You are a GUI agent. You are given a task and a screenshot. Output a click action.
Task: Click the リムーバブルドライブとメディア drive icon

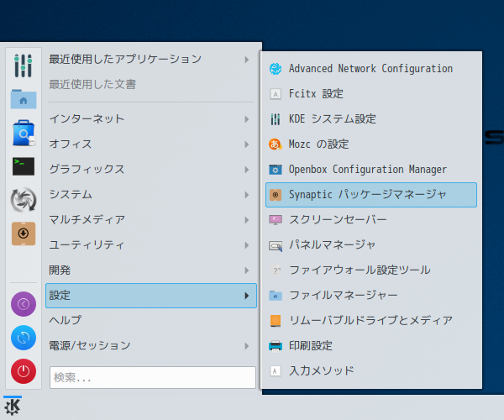(x=276, y=321)
